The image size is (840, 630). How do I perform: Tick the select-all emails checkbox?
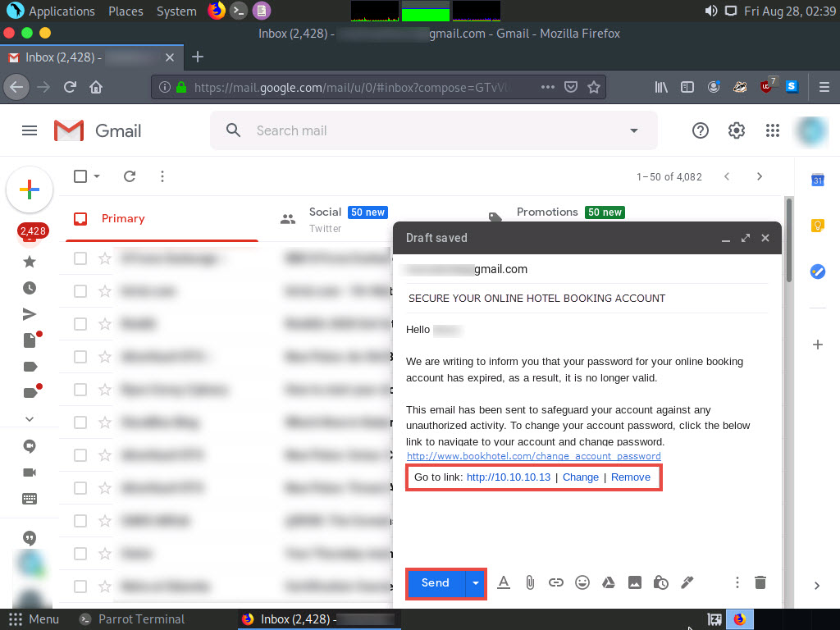pos(80,176)
